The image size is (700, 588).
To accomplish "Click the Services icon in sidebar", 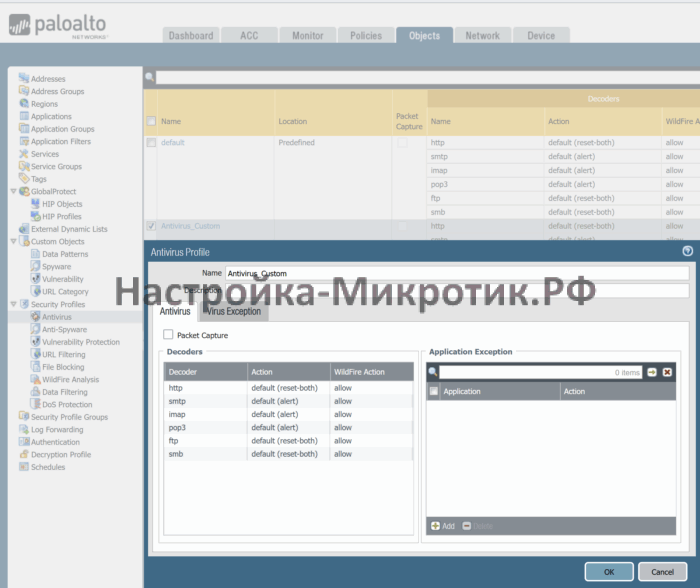I will tap(24, 153).
